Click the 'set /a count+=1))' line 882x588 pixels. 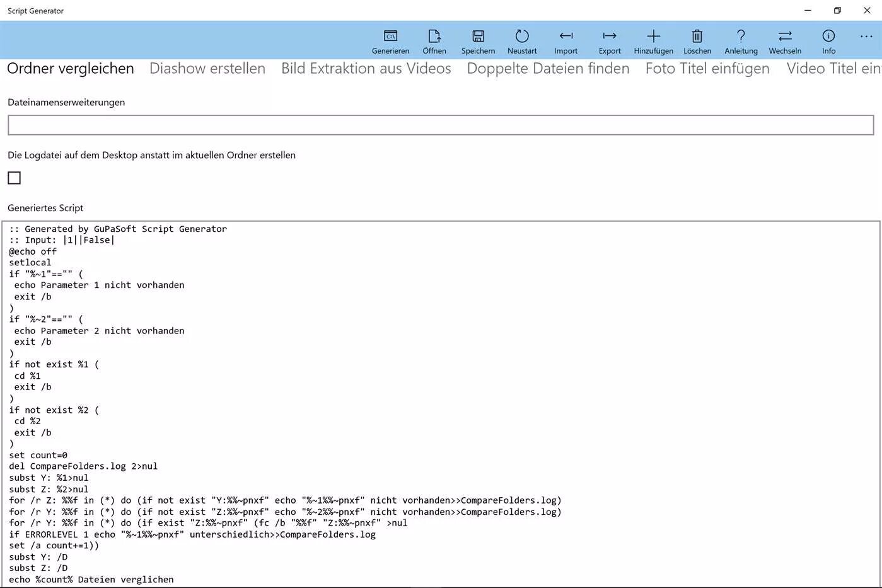(54, 546)
